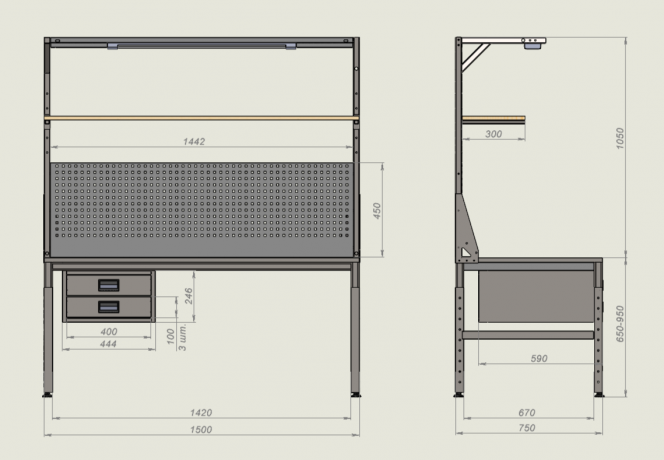Click the wooden shelf in front view
Image resolution: width=664 pixels, height=460 pixels.
201,118
